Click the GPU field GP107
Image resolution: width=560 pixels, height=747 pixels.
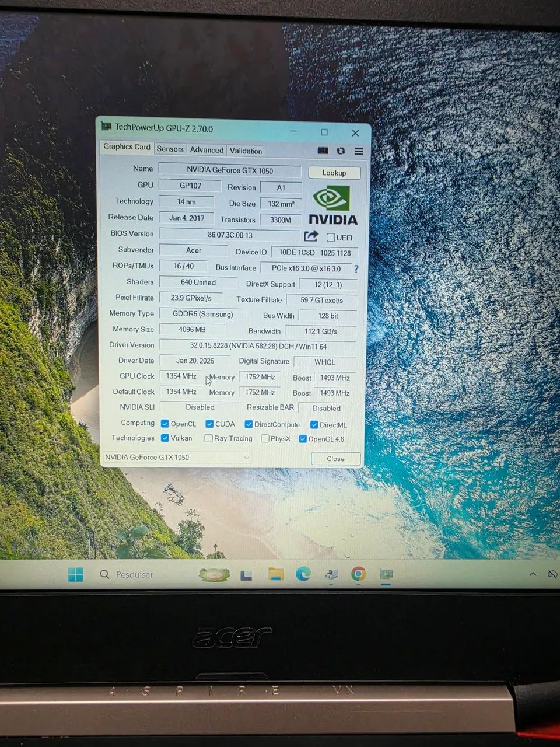click(190, 186)
